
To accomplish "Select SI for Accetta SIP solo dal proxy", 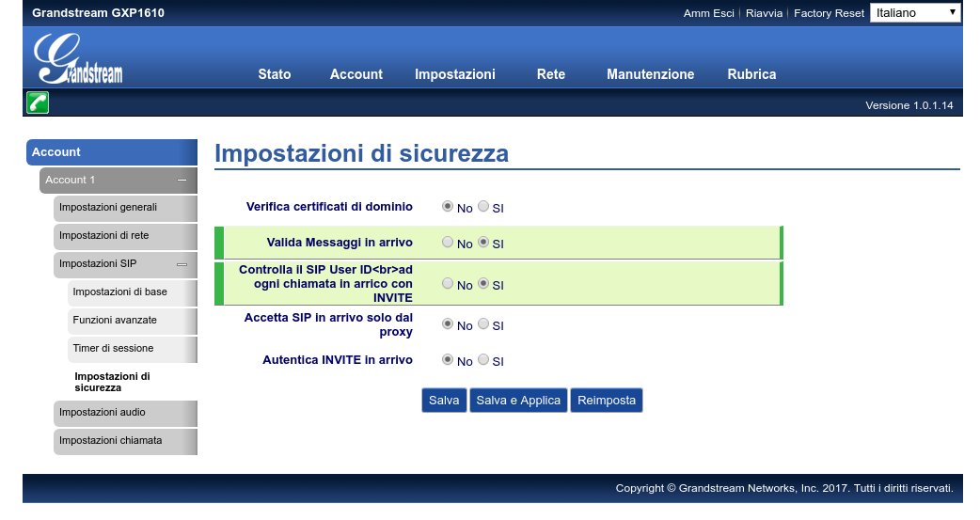I will click(483, 323).
